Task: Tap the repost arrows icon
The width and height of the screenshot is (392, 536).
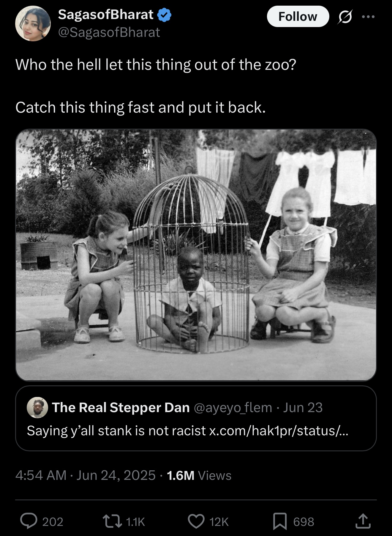Action: [112, 521]
